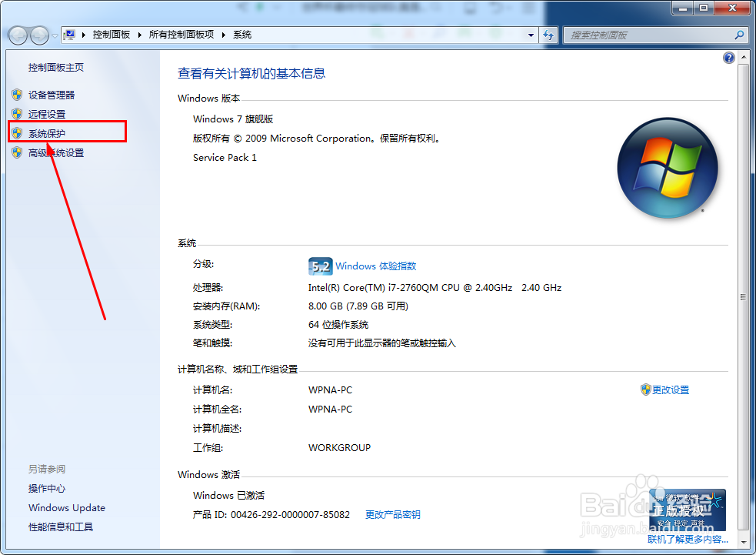Click the shield icon beside 系统保护
This screenshot has width=756, height=555.
17,133
